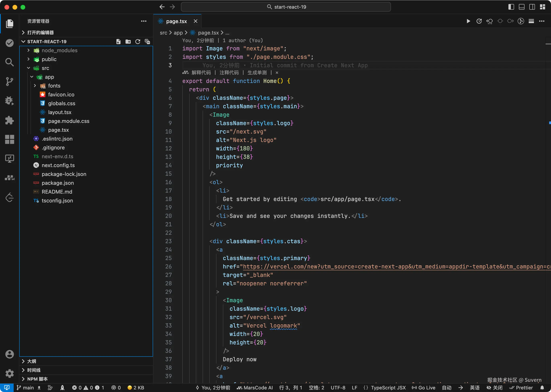Image resolution: width=551 pixels, height=392 pixels.
Task: Expand the NPM 脚本 section
Action: tap(37, 379)
